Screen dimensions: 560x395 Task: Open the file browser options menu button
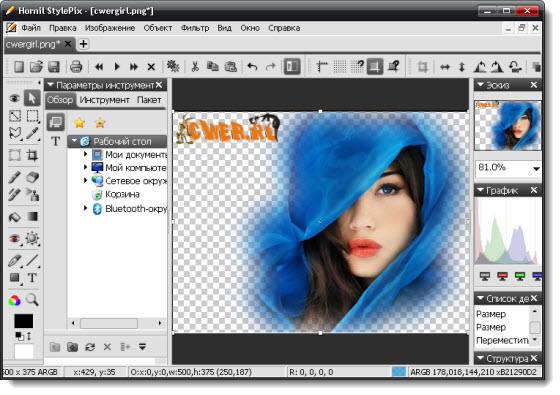pyautogui.click(x=142, y=346)
